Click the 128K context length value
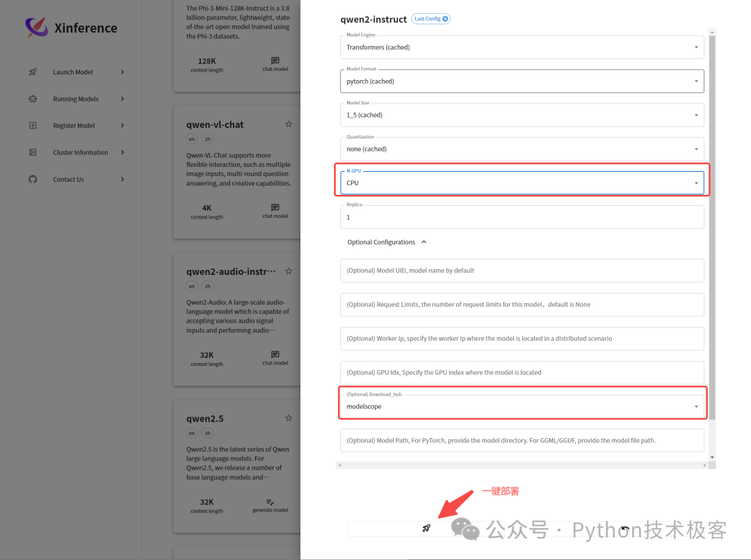This screenshot has width=751, height=560. [x=207, y=61]
